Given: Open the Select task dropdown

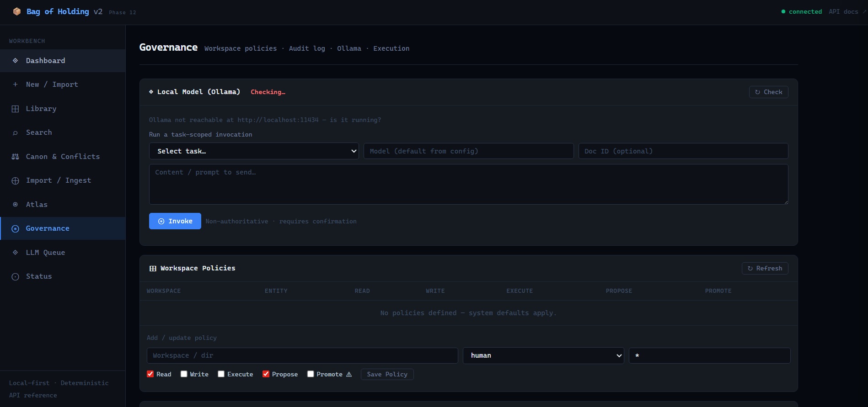Looking at the screenshot, I should 254,151.
